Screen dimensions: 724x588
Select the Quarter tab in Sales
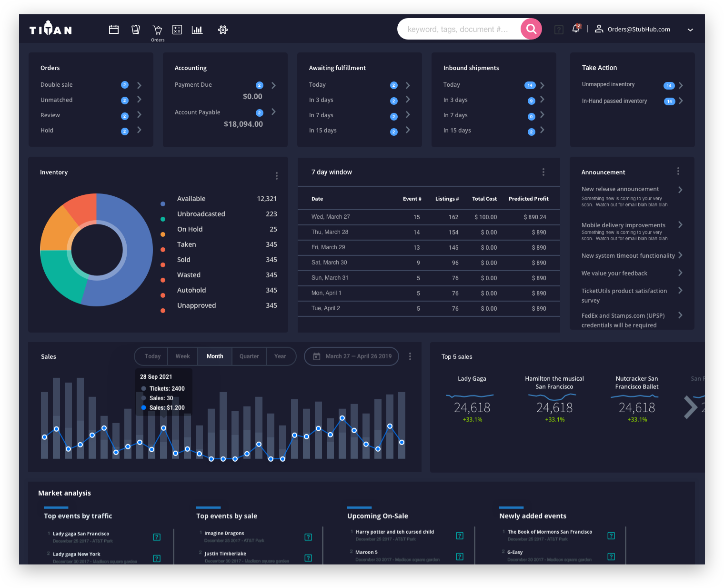tap(249, 356)
